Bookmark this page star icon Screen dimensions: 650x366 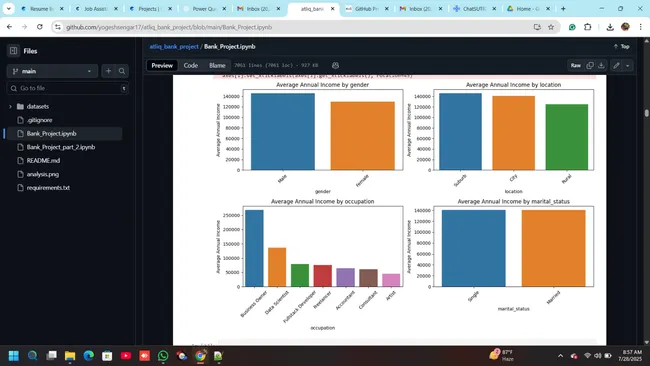point(551,27)
